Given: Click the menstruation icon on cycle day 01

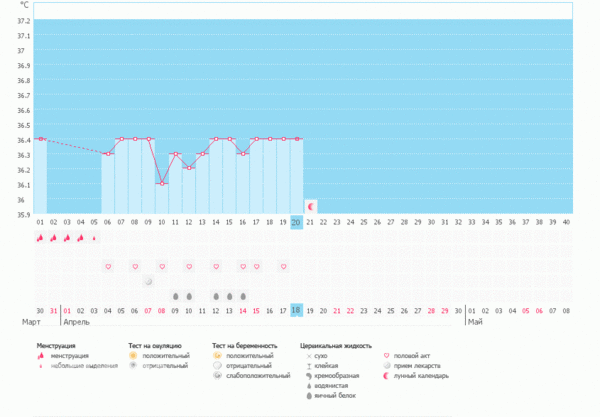Looking at the screenshot, I should click(x=40, y=238).
